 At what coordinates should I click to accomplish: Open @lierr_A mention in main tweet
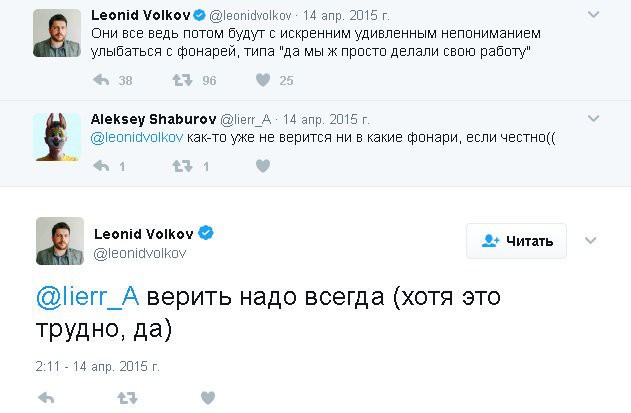87,297
